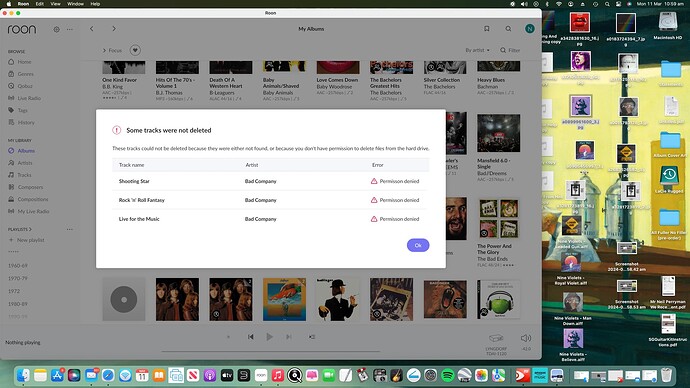Open the Window menu in menu bar
The width and height of the screenshot is (690, 388).
click(75, 4)
